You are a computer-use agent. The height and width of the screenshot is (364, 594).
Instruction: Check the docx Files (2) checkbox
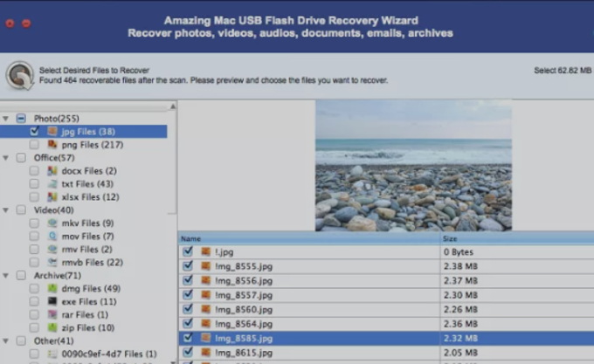[x=34, y=170]
